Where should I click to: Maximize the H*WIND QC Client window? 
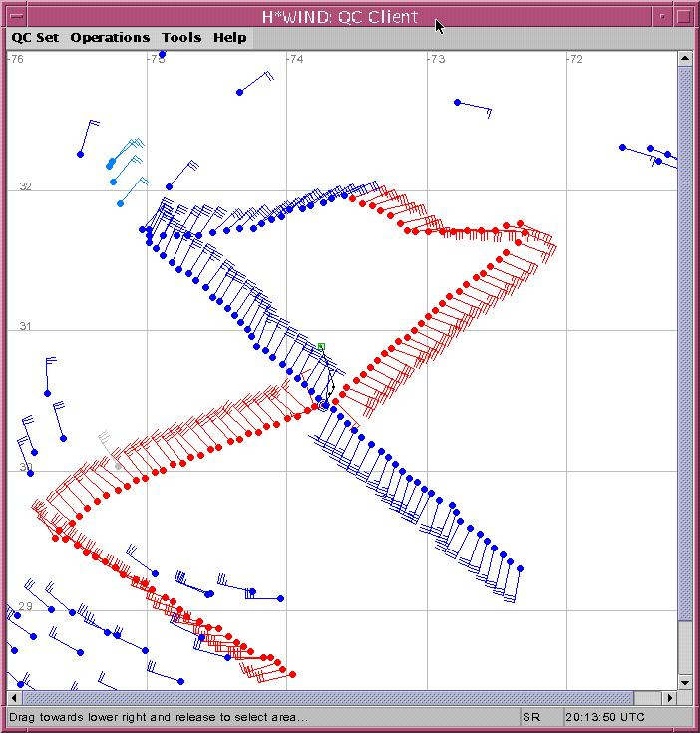click(684, 17)
